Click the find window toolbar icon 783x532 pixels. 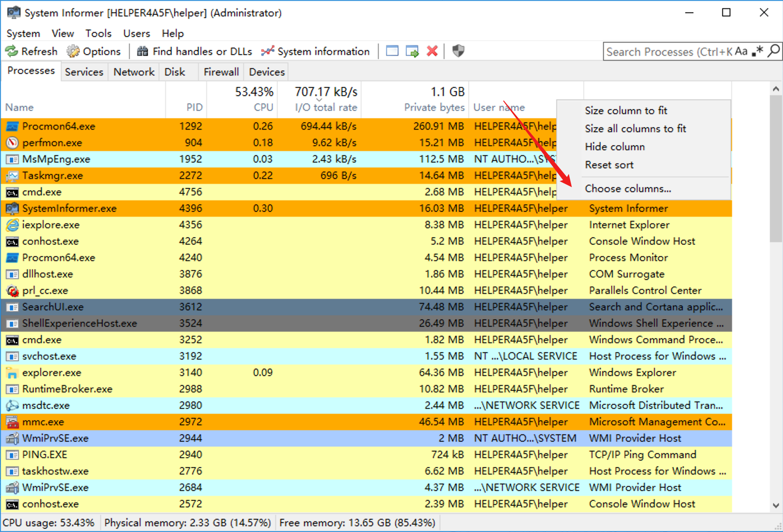pos(392,51)
